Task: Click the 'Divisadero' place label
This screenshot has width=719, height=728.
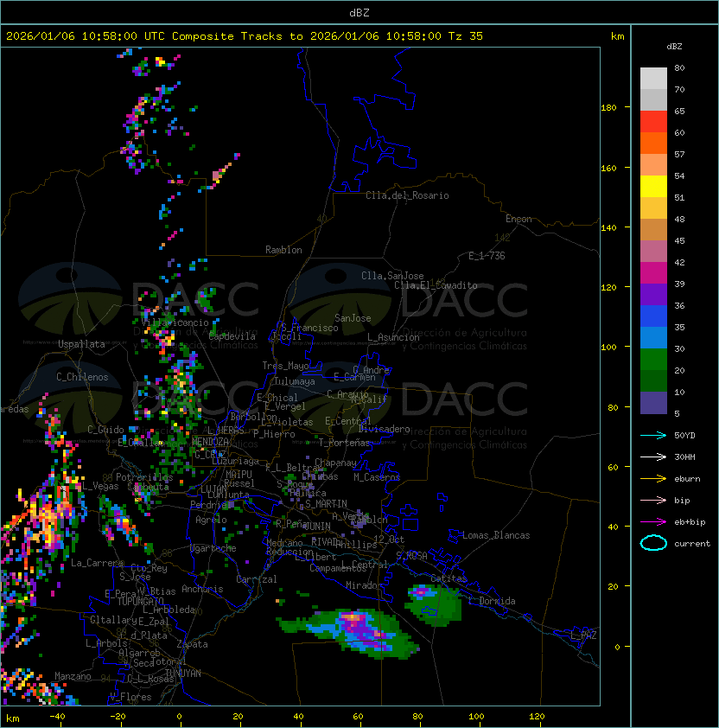Action: coord(384,429)
